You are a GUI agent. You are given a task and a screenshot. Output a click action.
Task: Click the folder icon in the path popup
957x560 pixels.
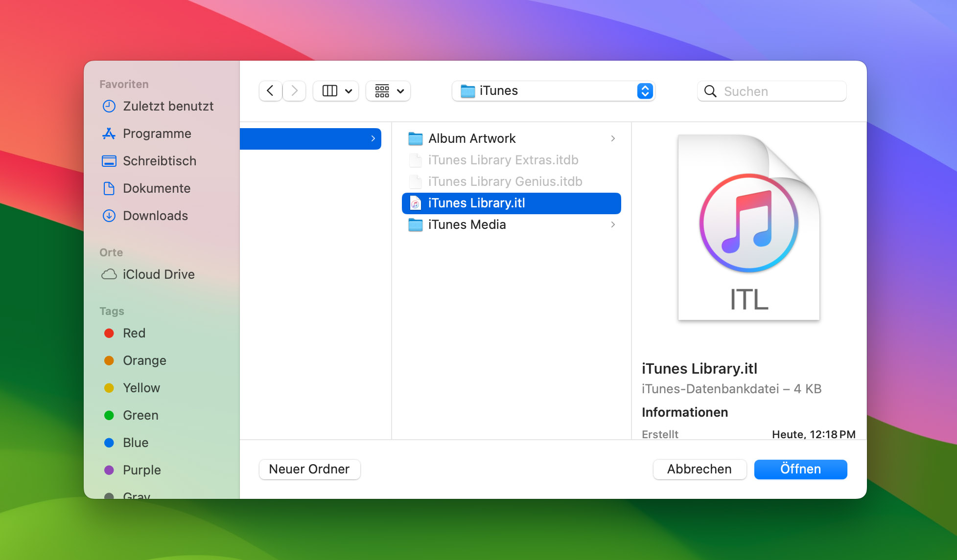tap(468, 91)
